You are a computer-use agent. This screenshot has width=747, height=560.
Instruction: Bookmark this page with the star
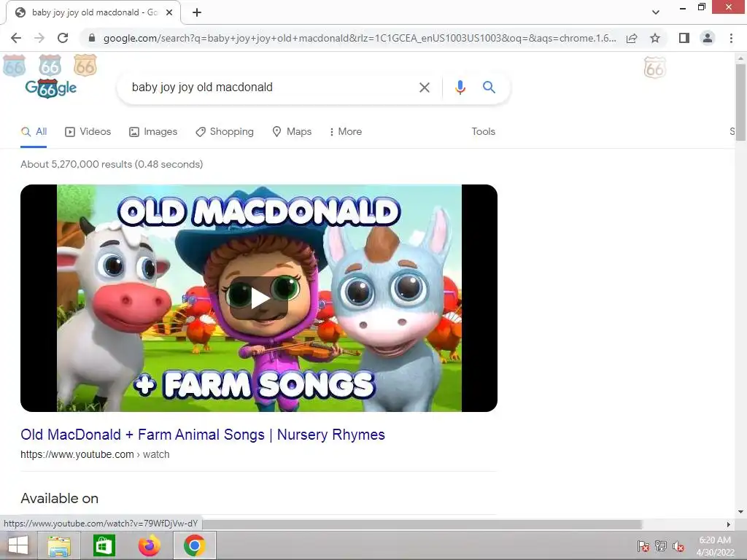click(x=655, y=38)
